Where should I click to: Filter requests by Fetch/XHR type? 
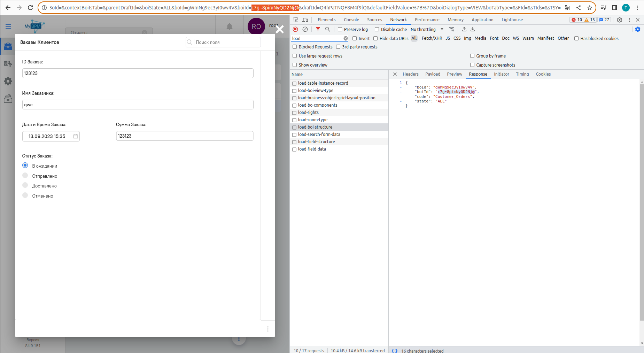pos(432,38)
